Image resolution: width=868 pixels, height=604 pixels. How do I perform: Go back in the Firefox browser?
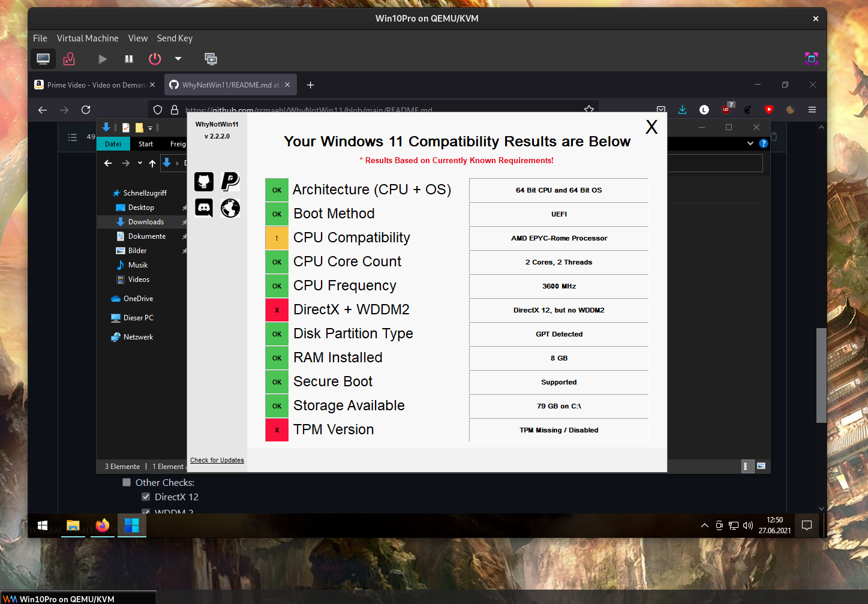coord(43,110)
